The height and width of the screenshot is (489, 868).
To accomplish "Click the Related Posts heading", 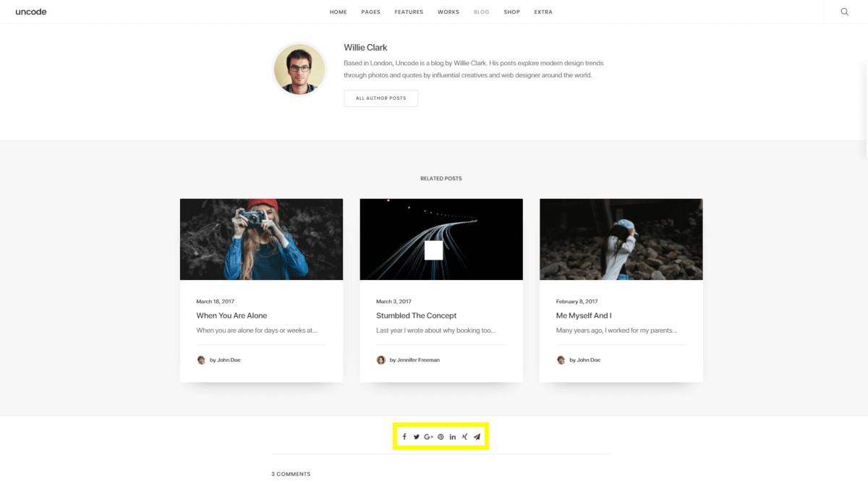I will 441,178.
